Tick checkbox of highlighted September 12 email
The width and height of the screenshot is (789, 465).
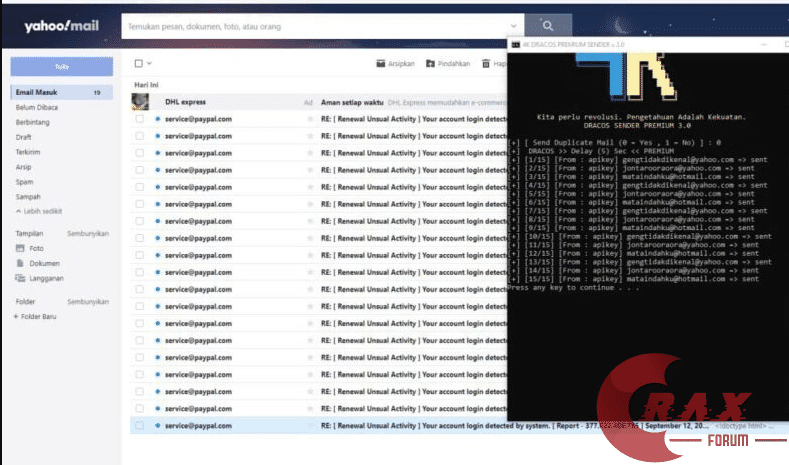click(x=139, y=425)
